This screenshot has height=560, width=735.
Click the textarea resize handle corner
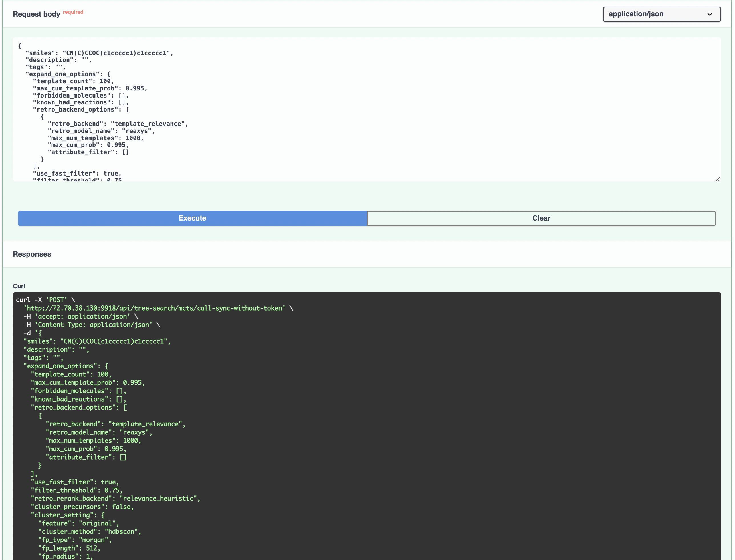click(718, 179)
